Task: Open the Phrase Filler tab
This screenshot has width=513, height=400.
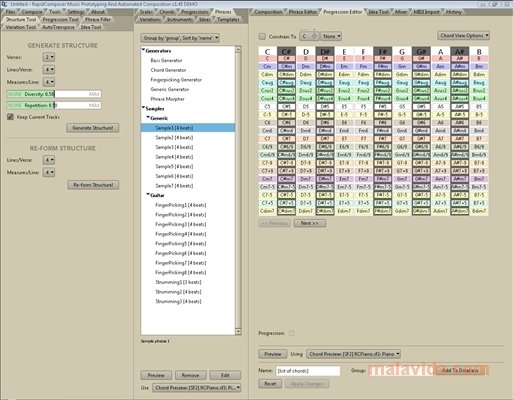Action: tap(98, 19)
